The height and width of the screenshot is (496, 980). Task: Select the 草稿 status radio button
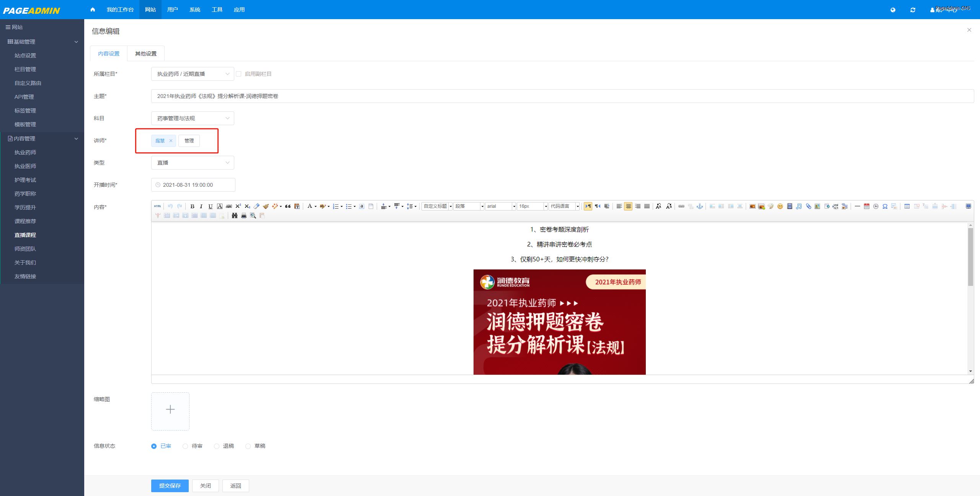coord(248,446)
